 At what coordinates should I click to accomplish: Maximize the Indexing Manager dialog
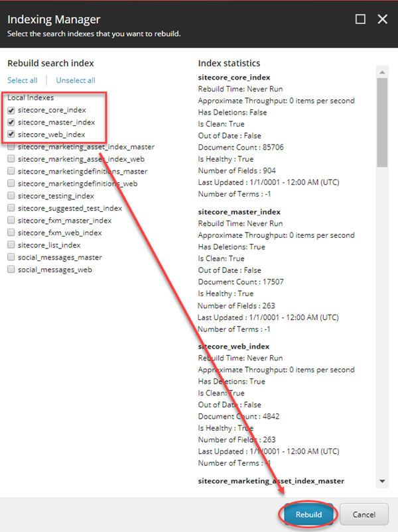360,19
